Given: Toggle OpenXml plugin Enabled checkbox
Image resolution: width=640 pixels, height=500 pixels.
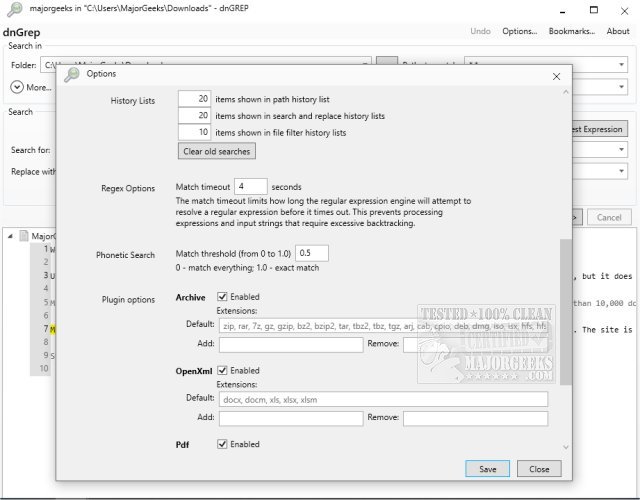Looking at the screenshot, I should click(222, 370).
